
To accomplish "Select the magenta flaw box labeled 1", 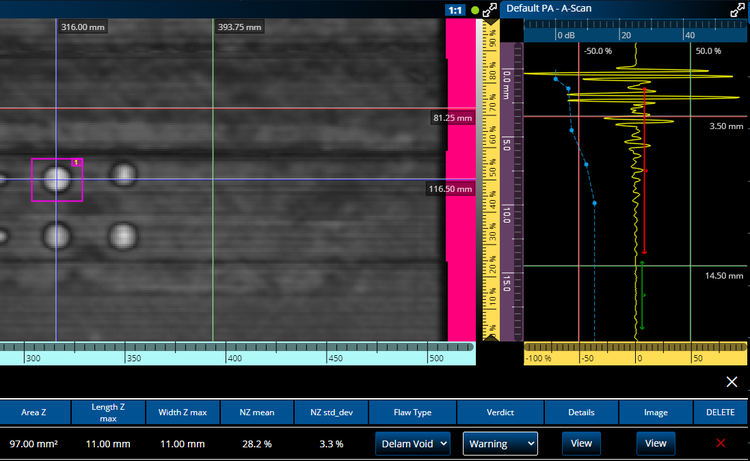I will pyautogui.click(x=57, y=180).
